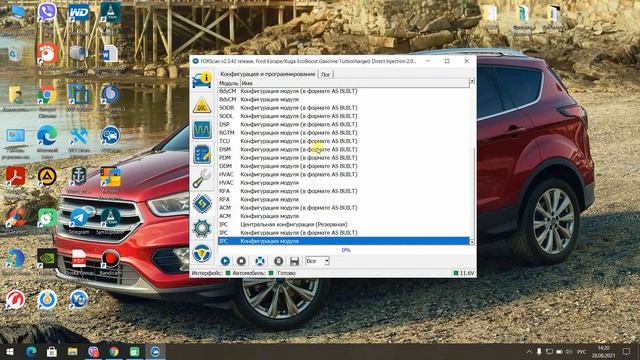Click the list scrollbar down arrow

[472, 242]
